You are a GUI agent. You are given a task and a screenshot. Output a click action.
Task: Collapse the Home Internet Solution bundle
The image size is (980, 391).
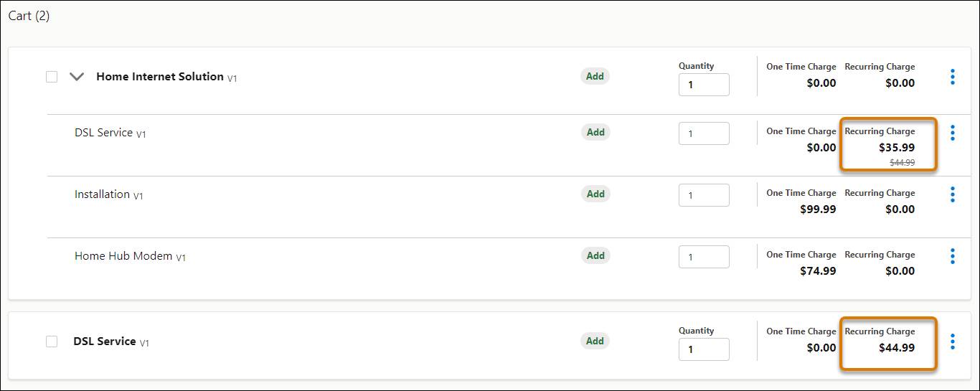(x=77, y=77)
